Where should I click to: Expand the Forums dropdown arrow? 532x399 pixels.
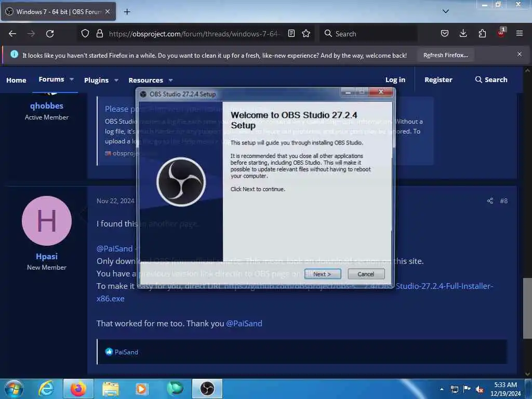pyautogui.click(x=72, y=79)
